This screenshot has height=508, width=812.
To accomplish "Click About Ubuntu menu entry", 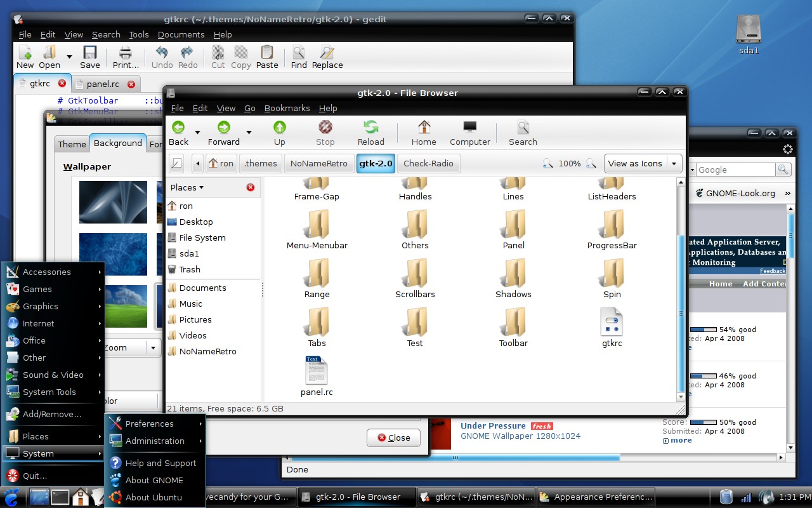I will click(155, 497).
